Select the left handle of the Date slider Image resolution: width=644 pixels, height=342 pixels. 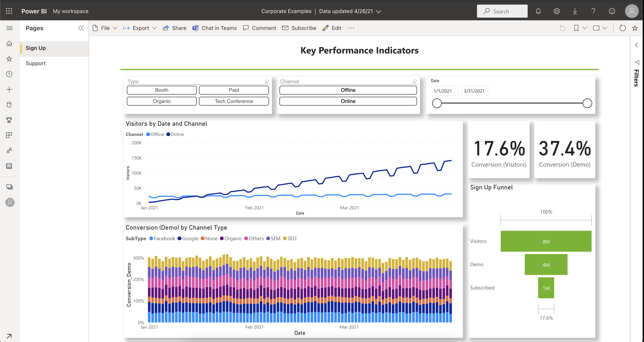click(437, 103)
